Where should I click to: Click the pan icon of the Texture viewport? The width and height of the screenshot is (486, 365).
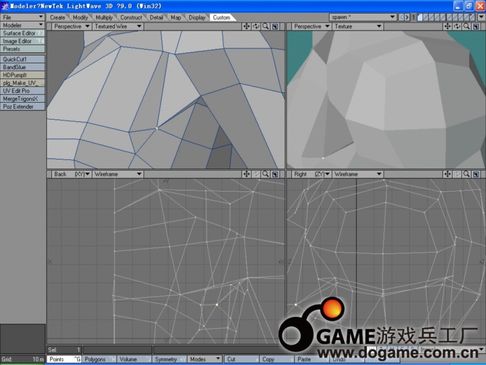click(447, 26)
